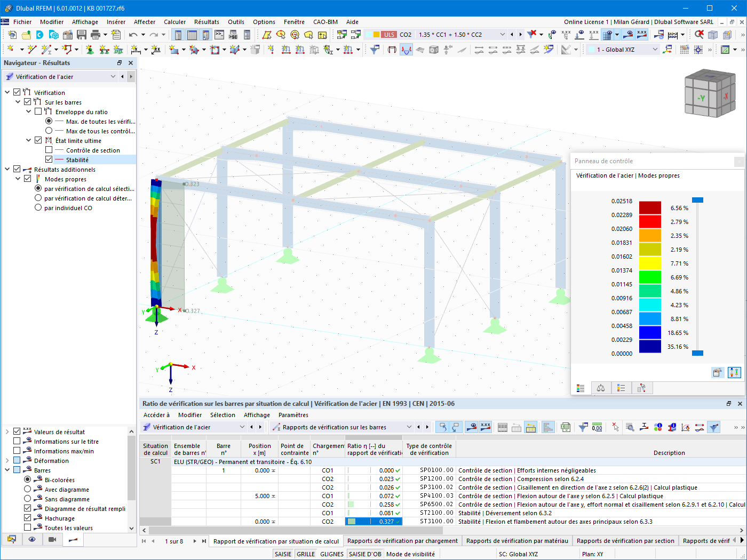Select radio 'par individuel CO'
This screenshot has height=560, width=747.
tap(38, 207)
